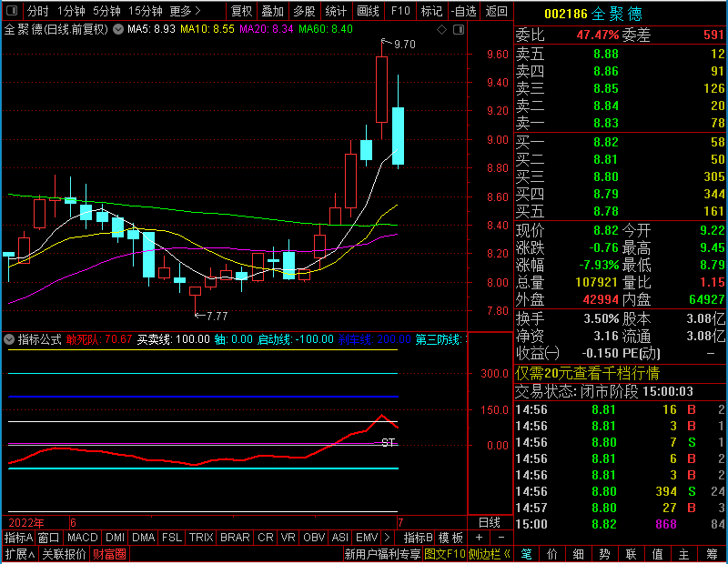Click the 15:00 trade row with 868
The image size is (728, 564).
[x=620, y=524]
